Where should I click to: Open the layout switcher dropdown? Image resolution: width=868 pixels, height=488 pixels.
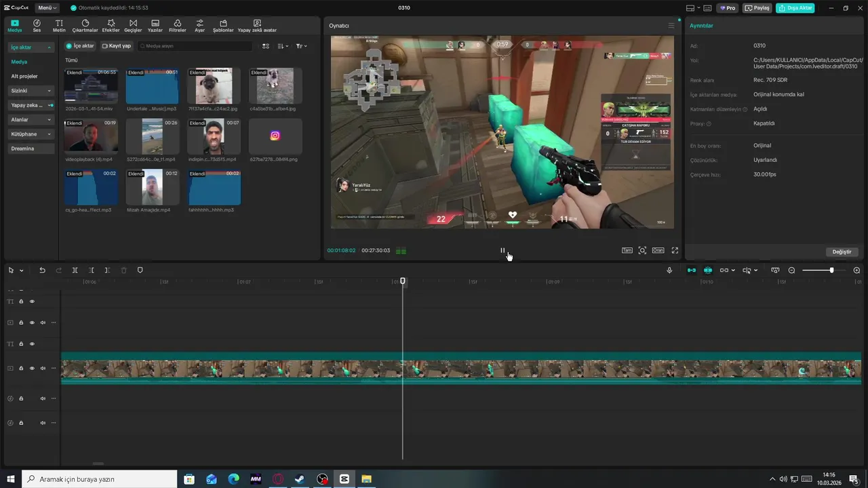[692, 8]
